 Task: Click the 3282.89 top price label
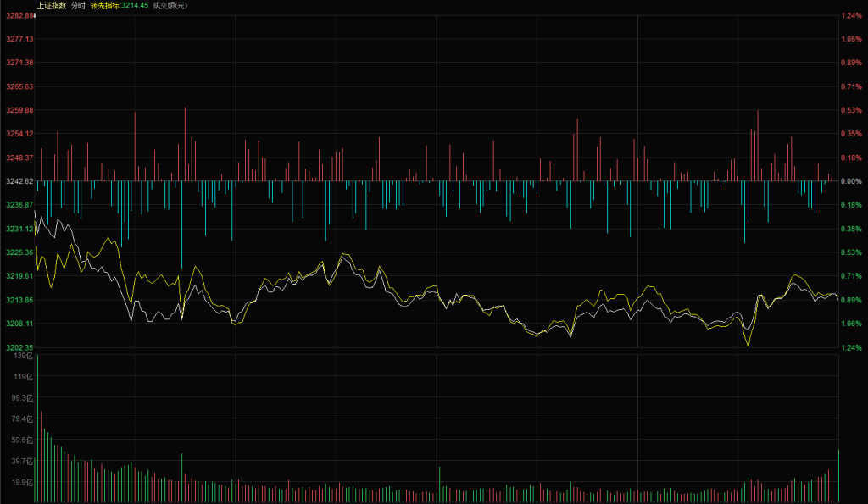[x=18, y=15]
